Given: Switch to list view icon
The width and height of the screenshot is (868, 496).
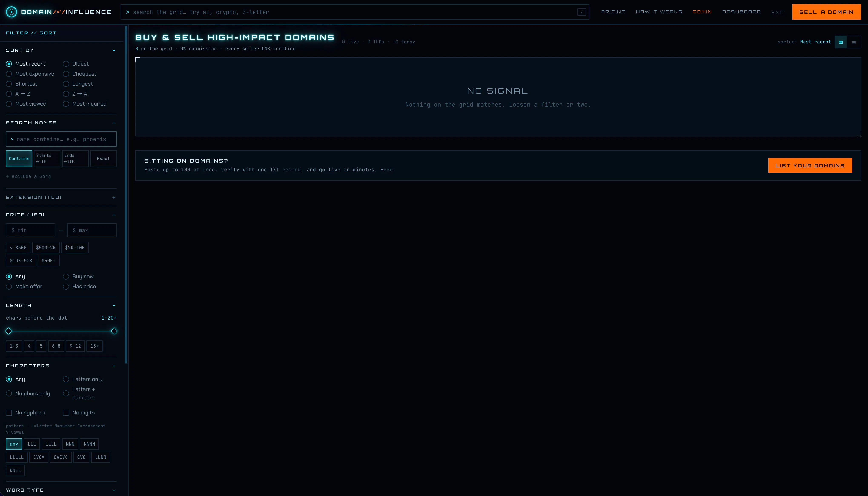Looking at the screenshot, I should 854,42.
